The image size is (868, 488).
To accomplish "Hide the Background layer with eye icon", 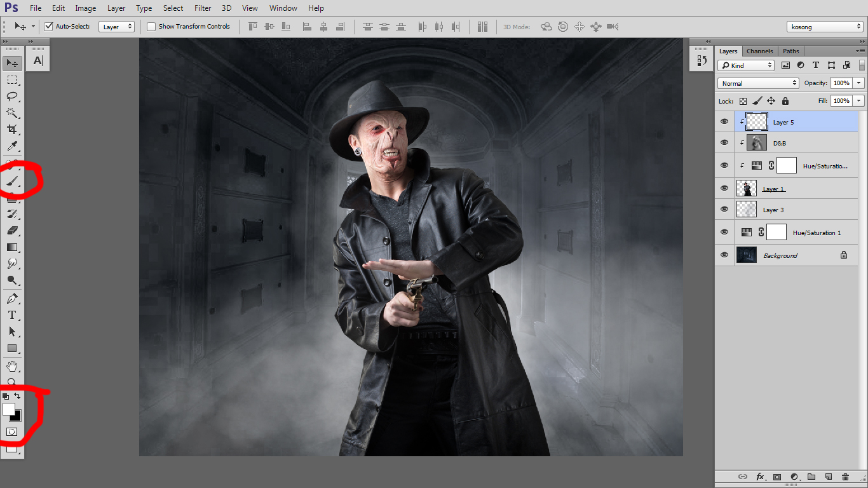I will (x=724, y=255).
